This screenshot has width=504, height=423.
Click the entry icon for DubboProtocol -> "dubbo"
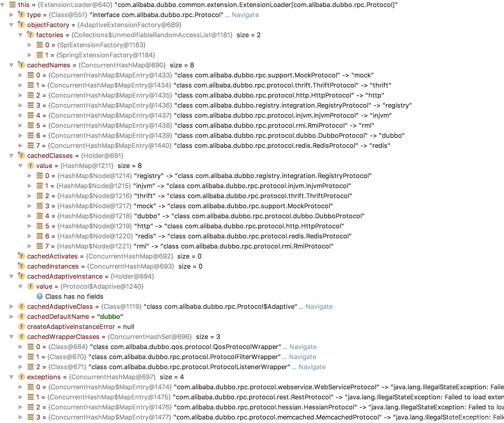pyautogui.click(x=30, y=136)
